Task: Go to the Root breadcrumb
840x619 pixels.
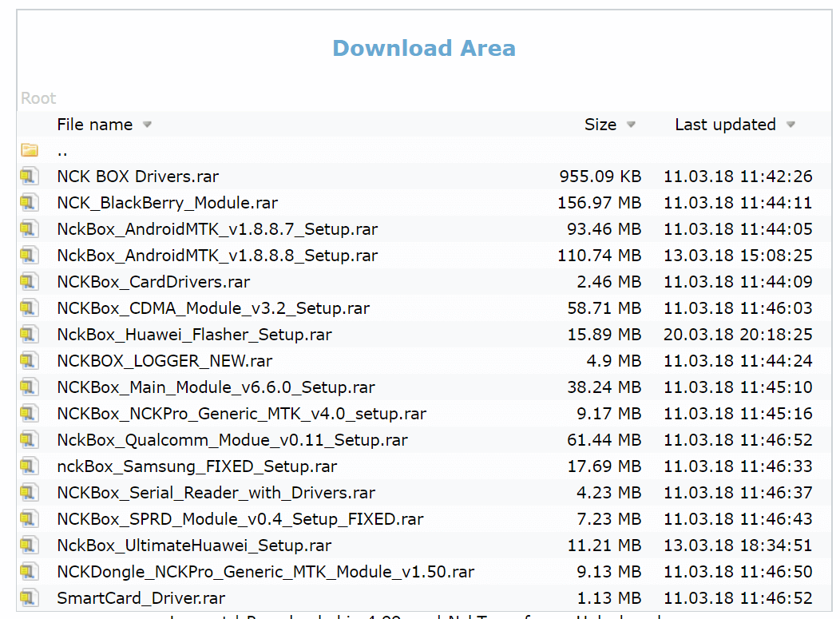Action: pyautogui.click(x=38, y=98)
